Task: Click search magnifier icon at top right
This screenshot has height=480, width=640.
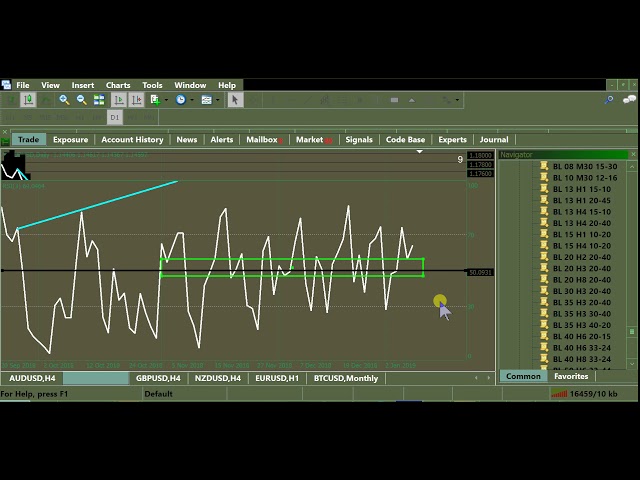Action: [609, 100]
